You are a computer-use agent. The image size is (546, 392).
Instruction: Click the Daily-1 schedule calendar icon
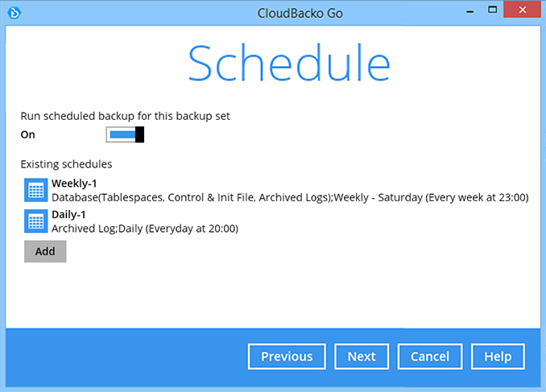click(36, 221)
